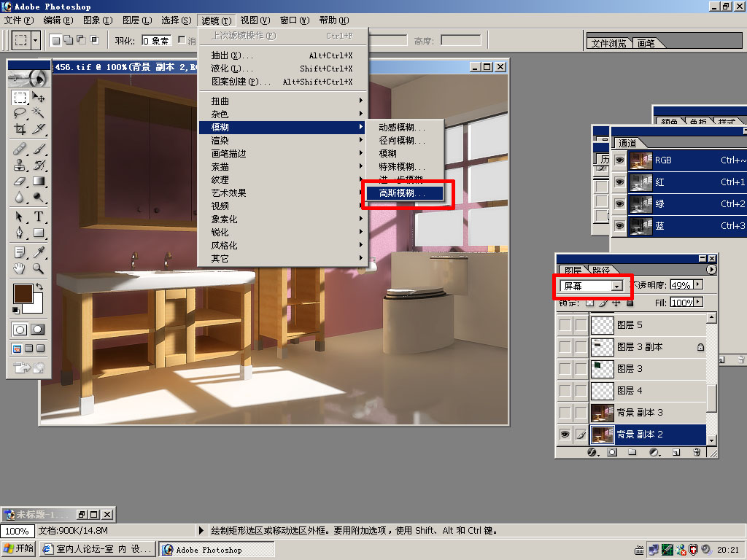Open opacity slider arrow beside 49%
This screenshot has height=560, width=747.
click(698, 284)
